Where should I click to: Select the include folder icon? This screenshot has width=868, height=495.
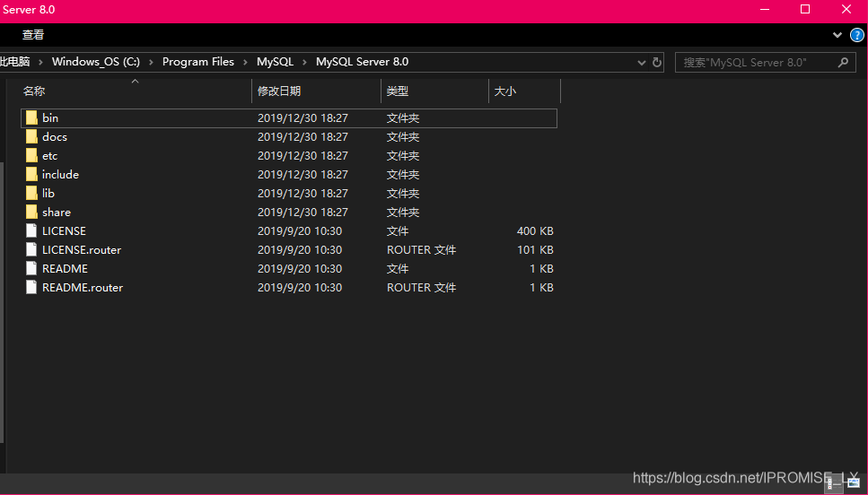pos(31,174)
